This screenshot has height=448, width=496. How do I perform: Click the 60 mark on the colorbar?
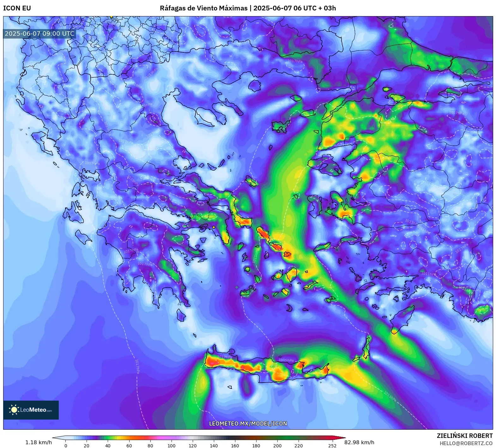click(129, 445)
